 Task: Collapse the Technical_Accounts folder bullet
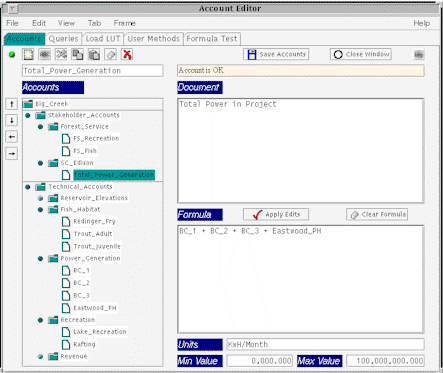click(28, 187)
